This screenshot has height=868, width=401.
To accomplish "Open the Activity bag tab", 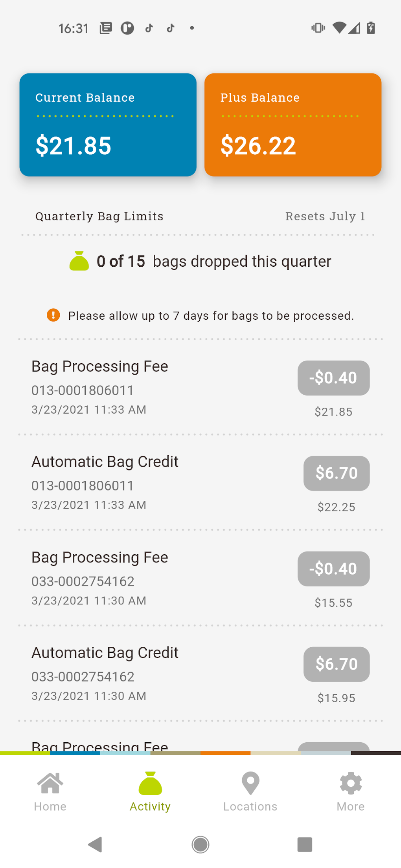I will (x=150, y=791).
